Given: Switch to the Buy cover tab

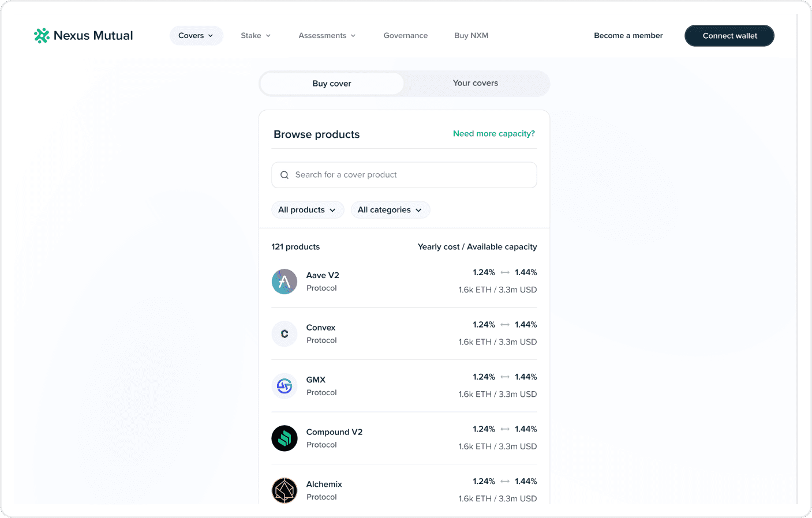Looking at the screenshot, I should [332, 84].
